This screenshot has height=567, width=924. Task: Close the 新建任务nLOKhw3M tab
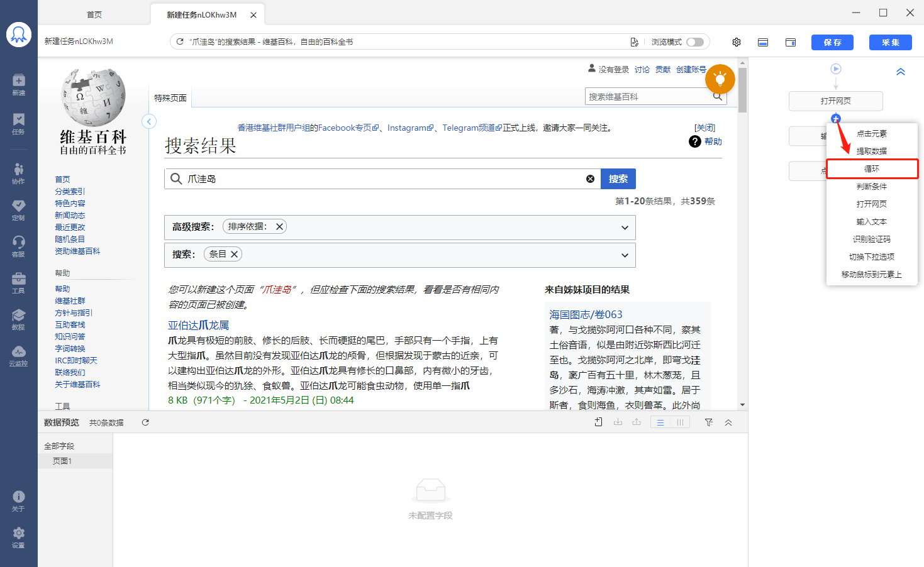tap(253, 15)
